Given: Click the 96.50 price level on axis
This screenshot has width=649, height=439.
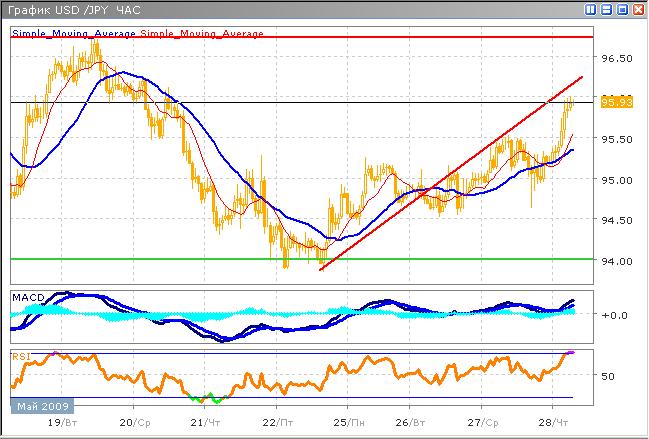Looking at the screenshot, I should click(616, 59).
